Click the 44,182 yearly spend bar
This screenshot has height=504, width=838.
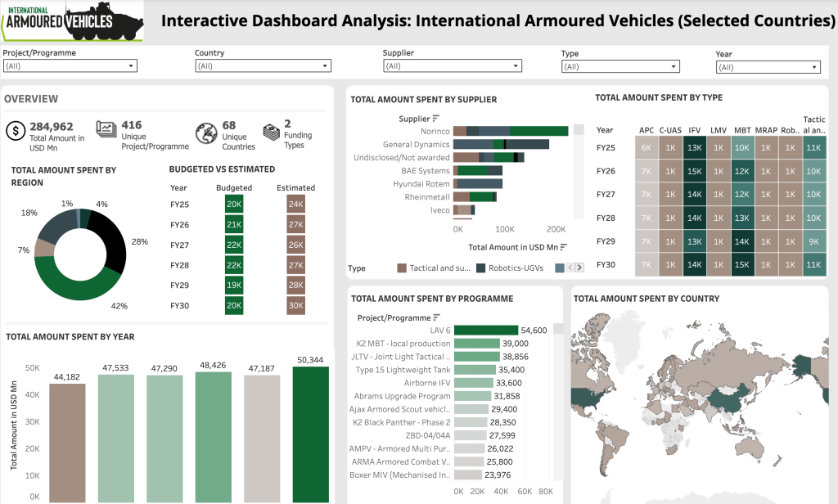click(x=67, y=443)
